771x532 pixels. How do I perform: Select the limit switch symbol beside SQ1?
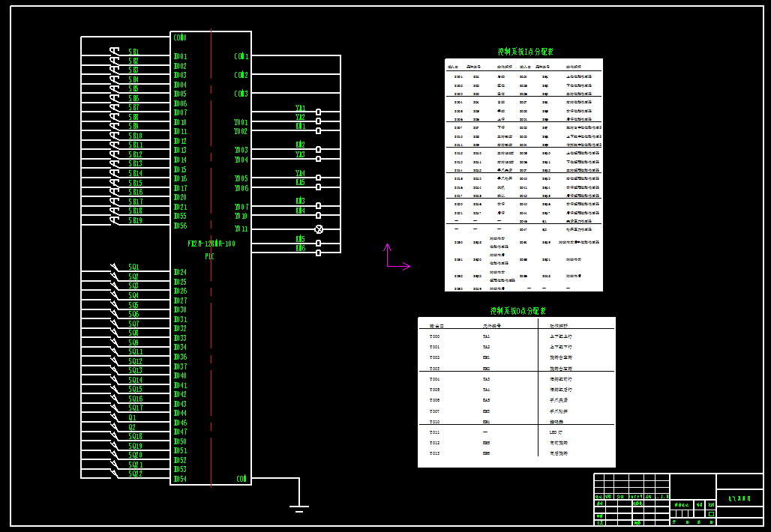coord(115,267)
